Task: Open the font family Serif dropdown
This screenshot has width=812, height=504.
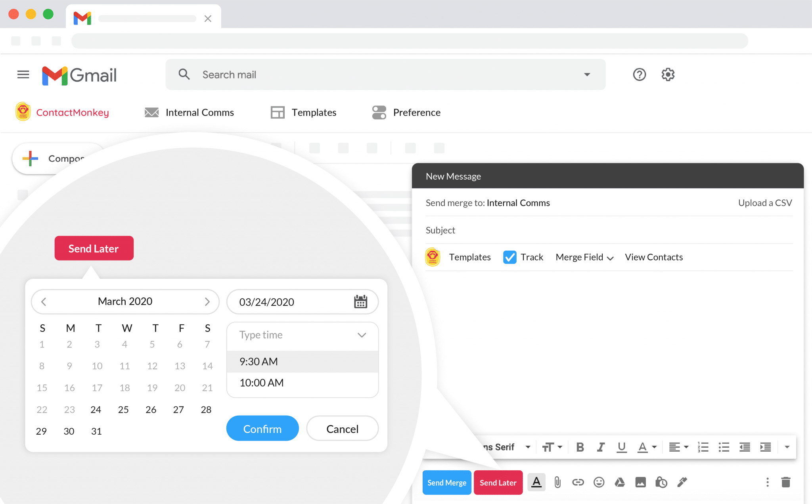Action: [x=506, y=447]
